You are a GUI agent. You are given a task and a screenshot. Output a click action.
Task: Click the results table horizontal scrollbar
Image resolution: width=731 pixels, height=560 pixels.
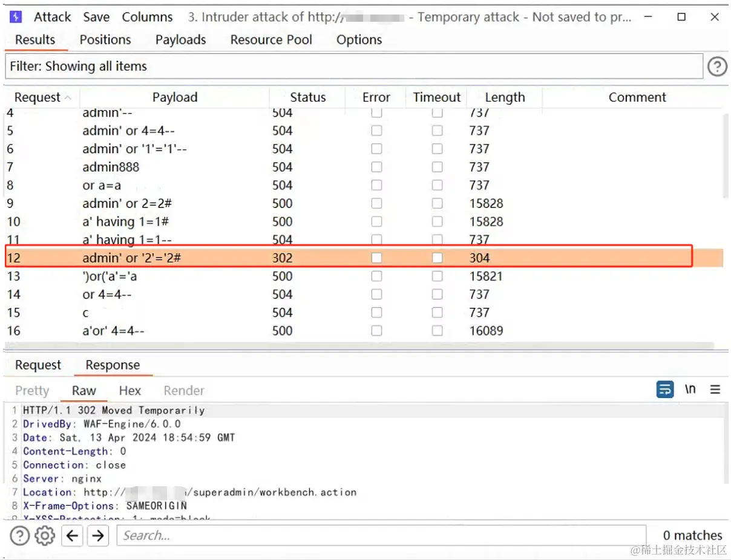coord(360,347)
